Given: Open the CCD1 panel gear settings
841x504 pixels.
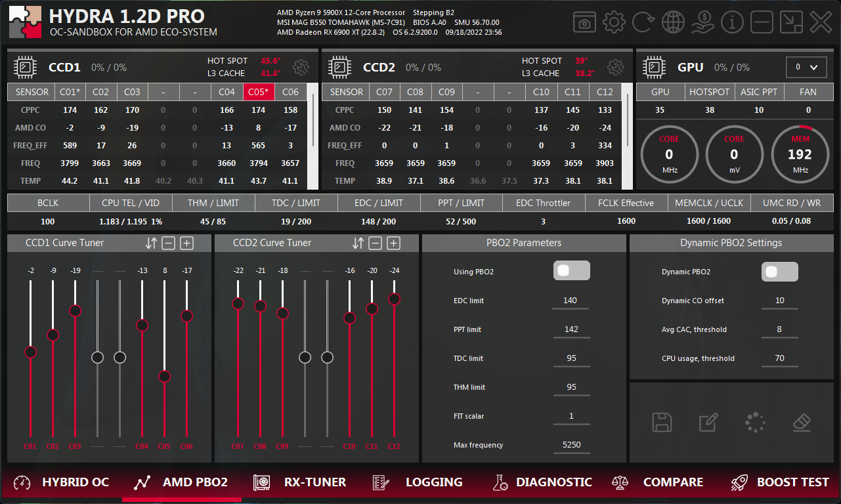Looking at the screenshot, I should (301, 67).
